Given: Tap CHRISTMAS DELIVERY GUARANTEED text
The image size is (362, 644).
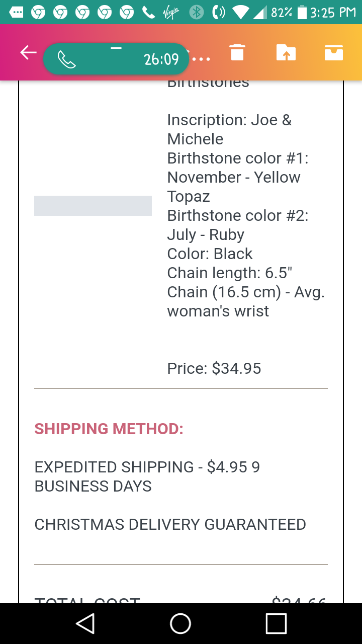Looking at the screenshot, I should tap(170, 524).
